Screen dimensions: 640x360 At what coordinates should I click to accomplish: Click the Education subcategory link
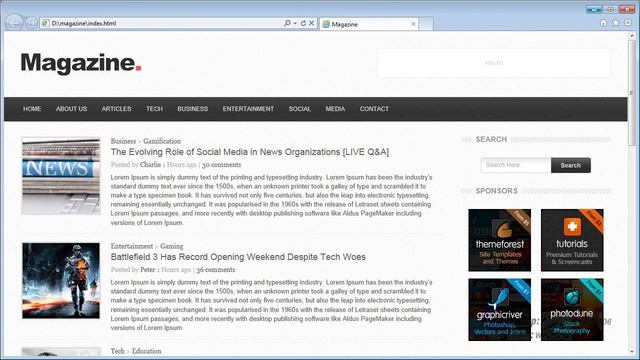(x=147, y=351)
